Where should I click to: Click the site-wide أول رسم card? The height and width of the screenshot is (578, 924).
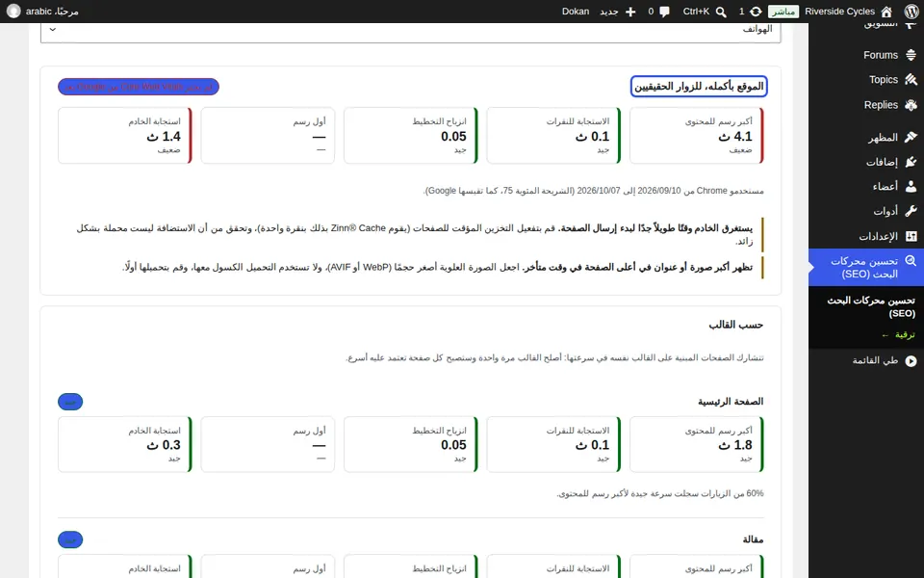coord(268,136)
